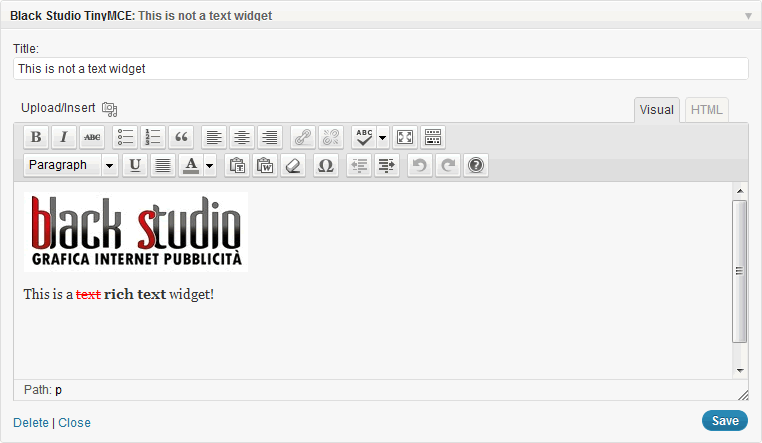Screen dimensions: 762x443
Task: Click the Strikethrough ABC icon
Action: [92, 137]
